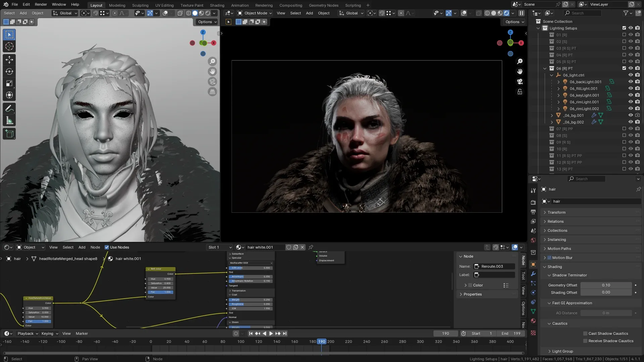The width and height of the screenshot is (644, 362).
Task: Click the current frame number field
Action: 445,333
